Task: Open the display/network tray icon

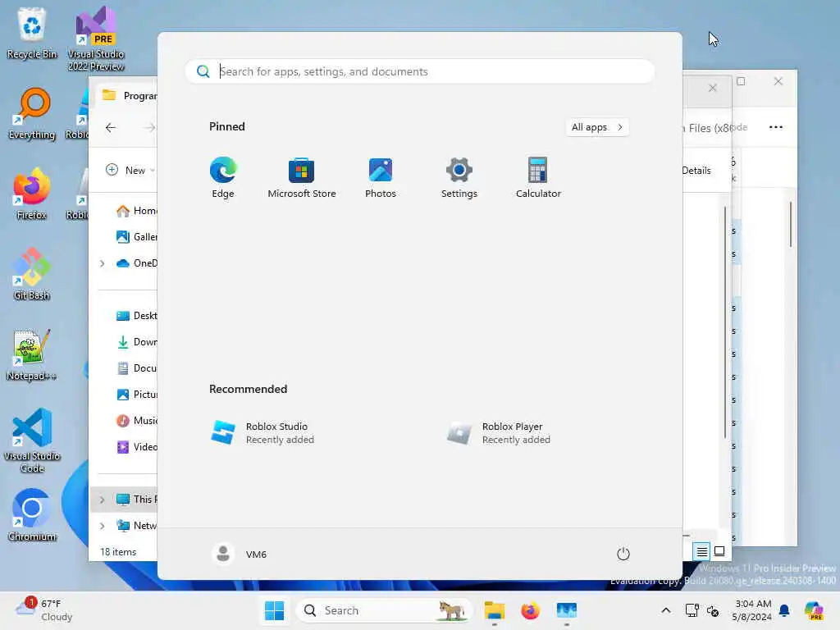Action: click(692, 610)
